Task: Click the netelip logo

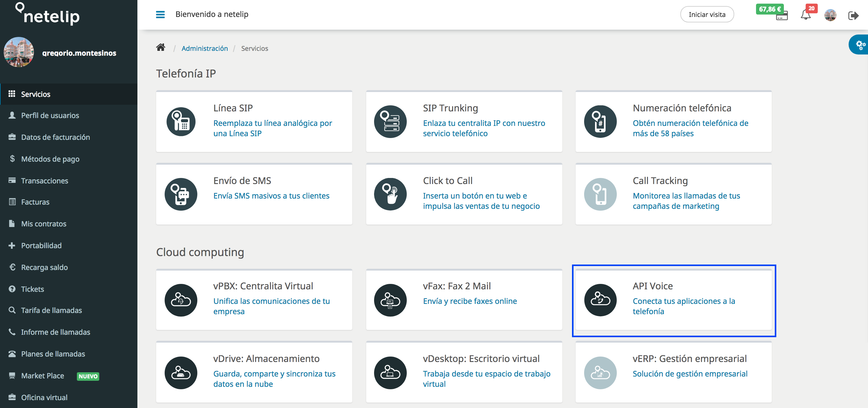Action: pos(48,14)
